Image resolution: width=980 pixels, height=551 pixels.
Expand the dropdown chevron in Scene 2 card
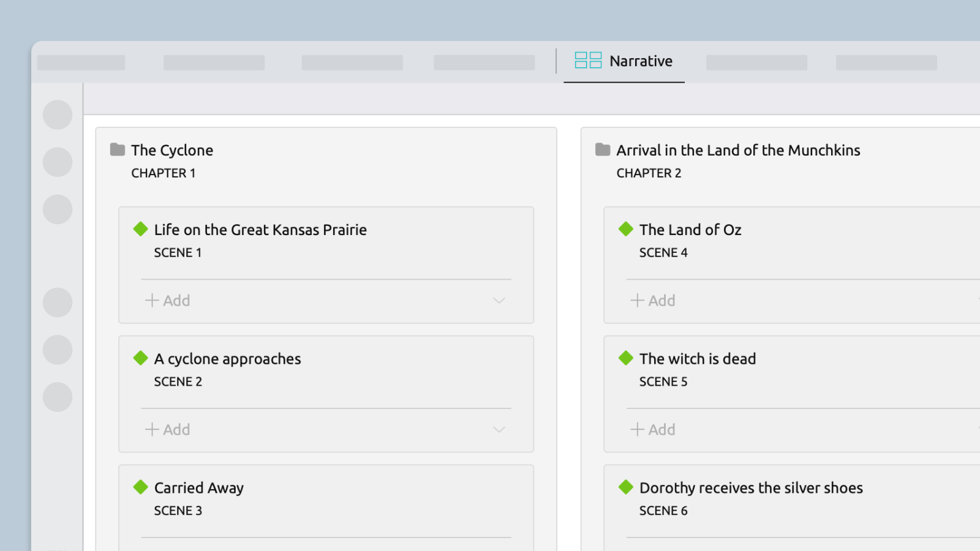click(499, 430)
